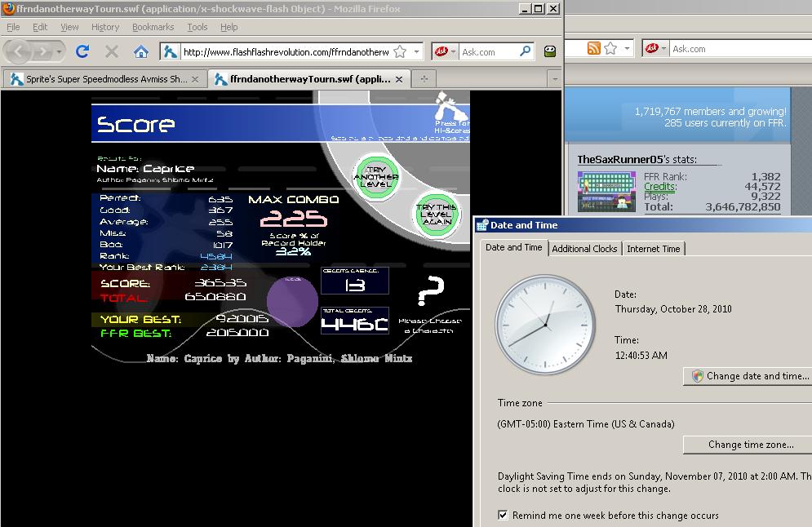Click Try This Level Again circle button
Image resolution: width=812 pixels, height=527 pixels.
(x=437, y=214)
